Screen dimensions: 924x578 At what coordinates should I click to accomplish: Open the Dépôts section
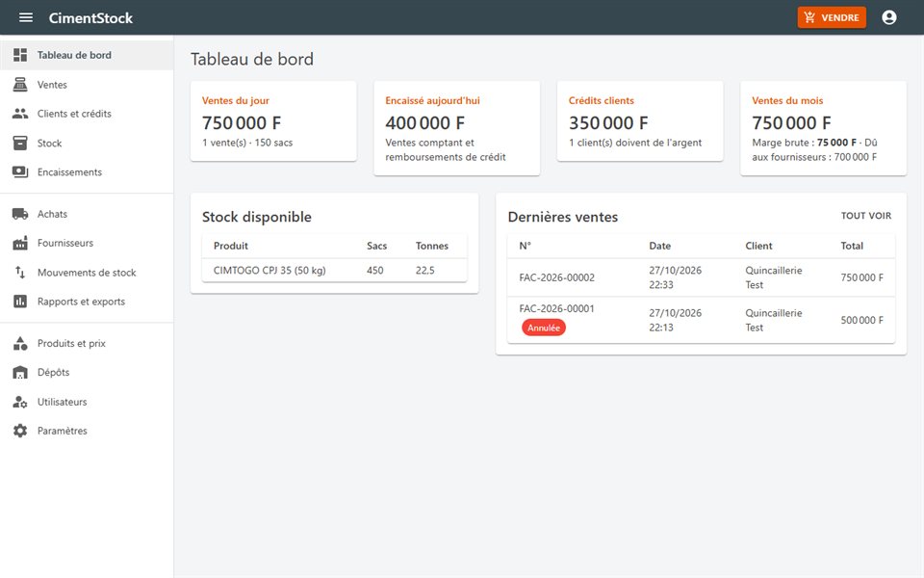coord(87,372)
